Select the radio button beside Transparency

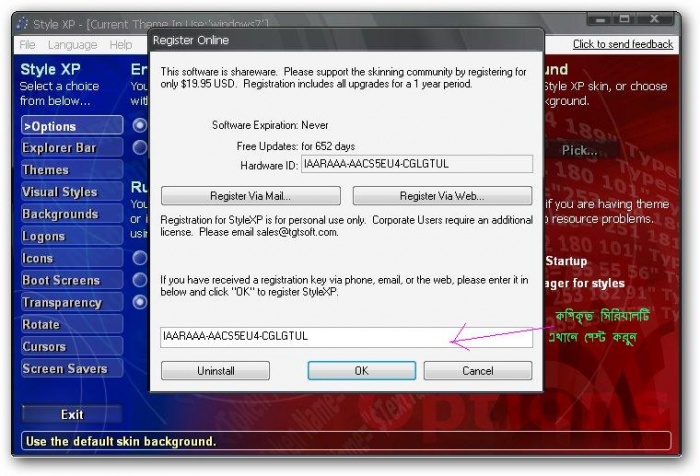tap(140, 302)
